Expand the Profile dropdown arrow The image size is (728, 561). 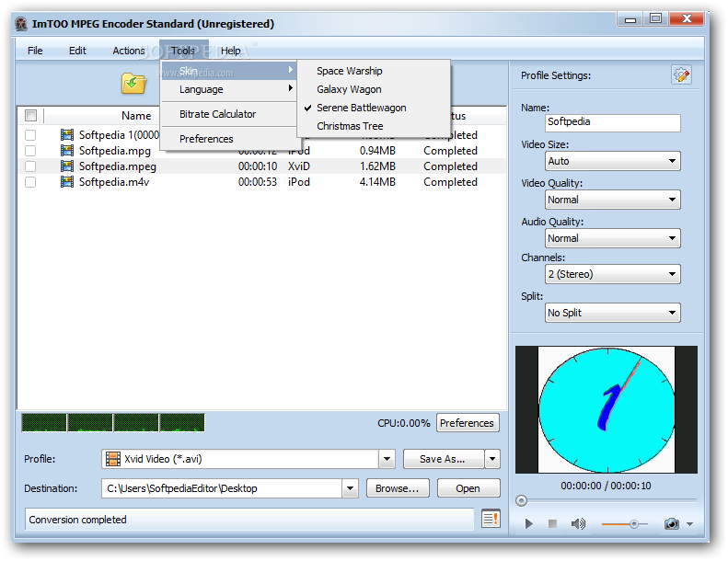[x=387, y=460]
